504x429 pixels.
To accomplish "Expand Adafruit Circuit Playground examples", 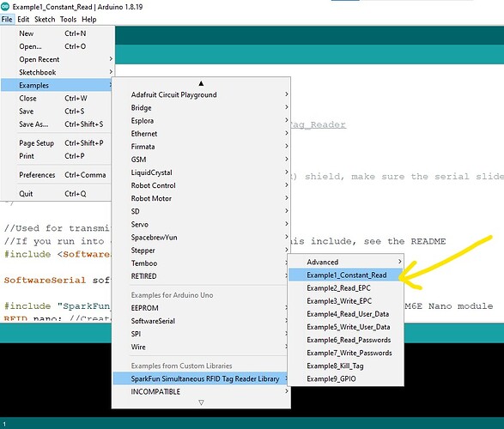I will (201, 94).
